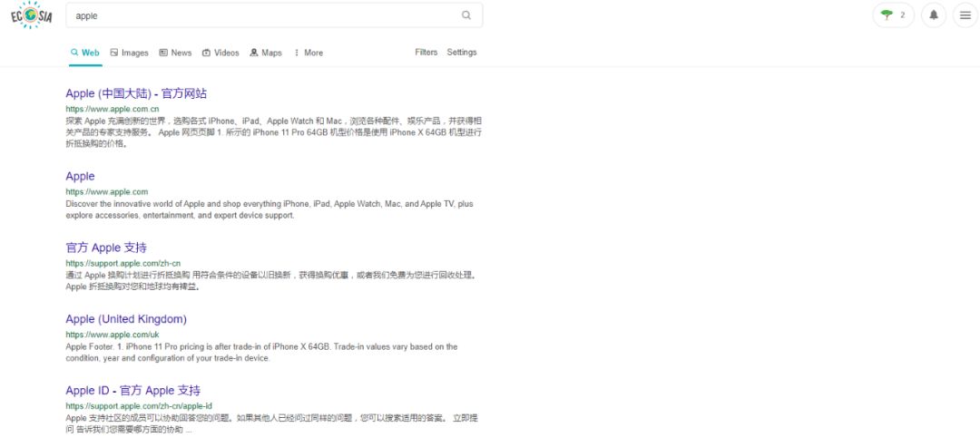This screenshot has width=980, height=437.
Task: Select the Web tab
Action: point(85,53)
